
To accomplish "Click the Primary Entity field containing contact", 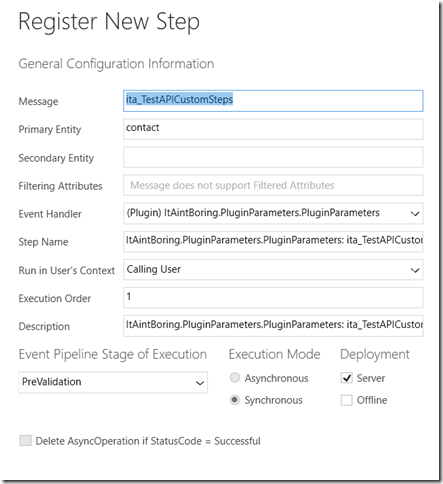I will (x=273, y=129).
